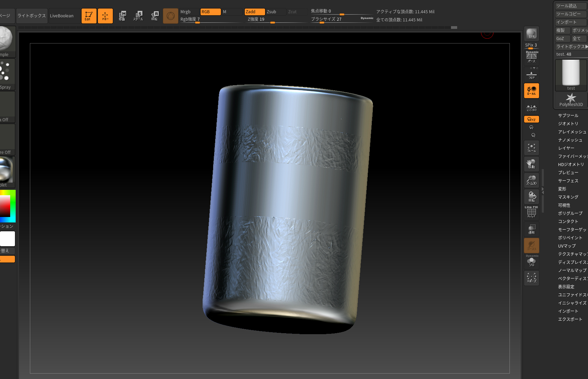Select the Draw mode button next to Edit
Screen dimensions: 588x379
pos(105,16)
